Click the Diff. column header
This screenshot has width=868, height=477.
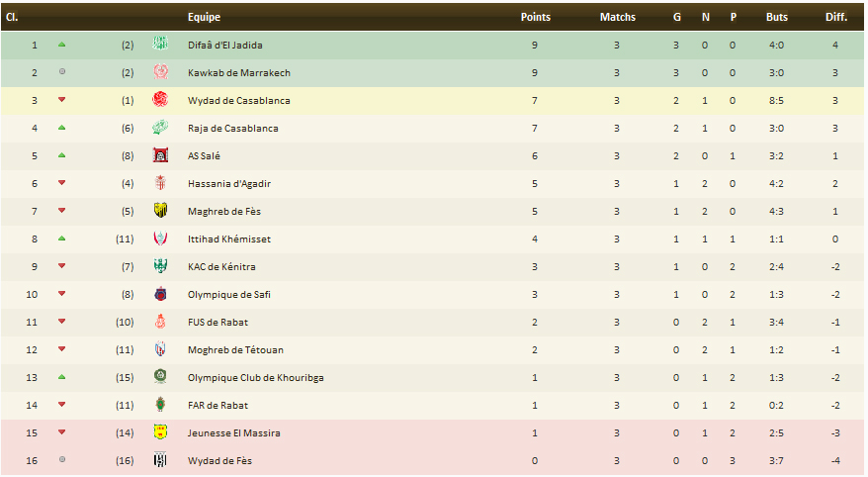(x=835, y=17)
